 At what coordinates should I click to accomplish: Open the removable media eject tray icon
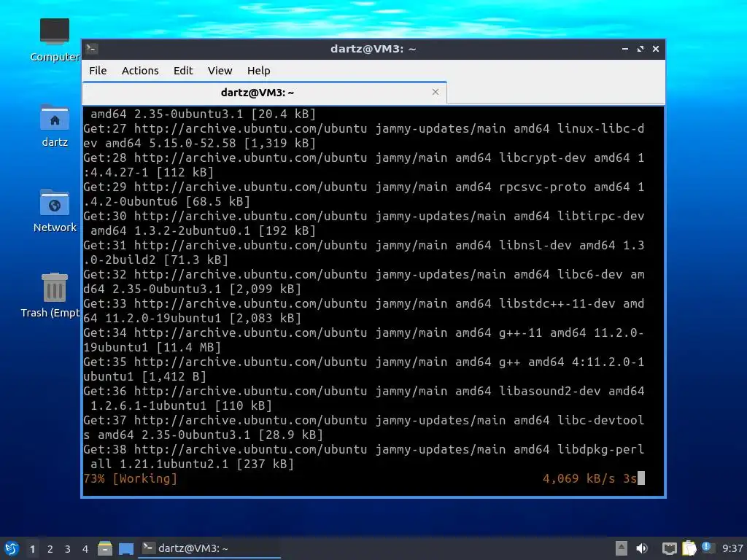[x=622, y=548]
